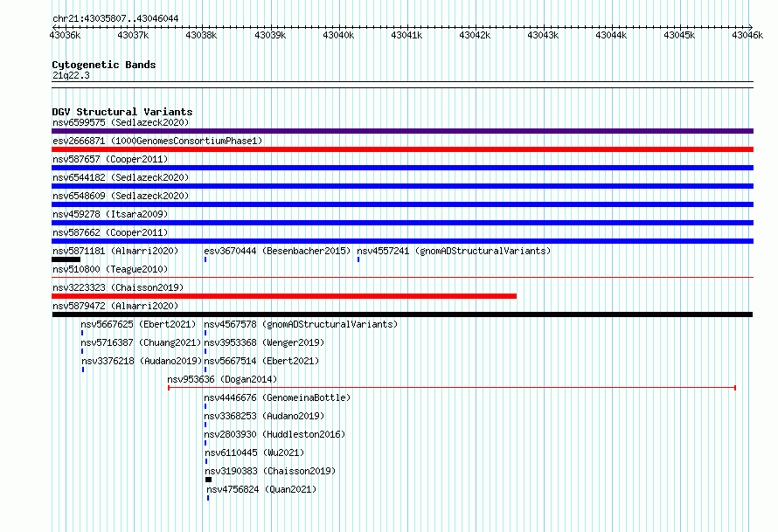Click the 43039k ruler tick label
Viewport: 778px width, 532px height.
coord(270,35)
